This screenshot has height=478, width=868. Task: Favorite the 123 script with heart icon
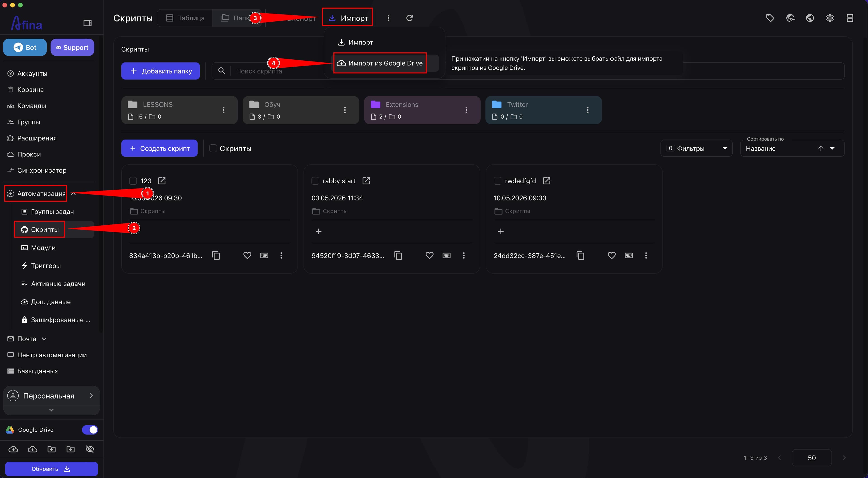coord(247,256)
